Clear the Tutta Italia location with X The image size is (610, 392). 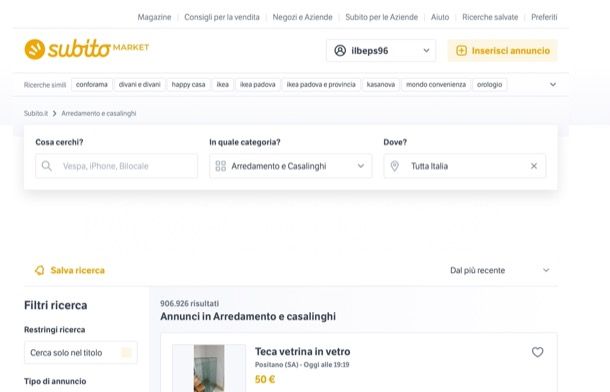click(534, 166)
